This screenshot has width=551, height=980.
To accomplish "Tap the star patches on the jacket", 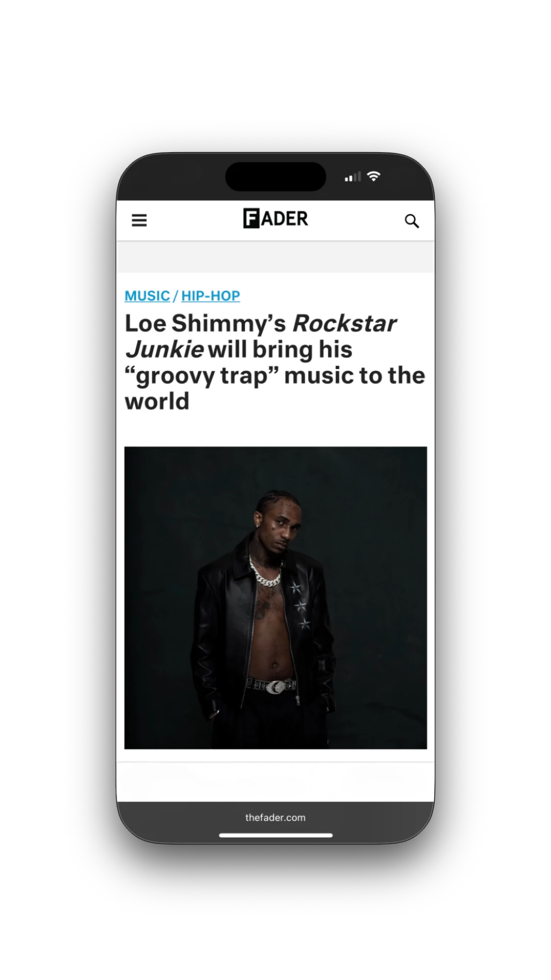I will point(299,605).
